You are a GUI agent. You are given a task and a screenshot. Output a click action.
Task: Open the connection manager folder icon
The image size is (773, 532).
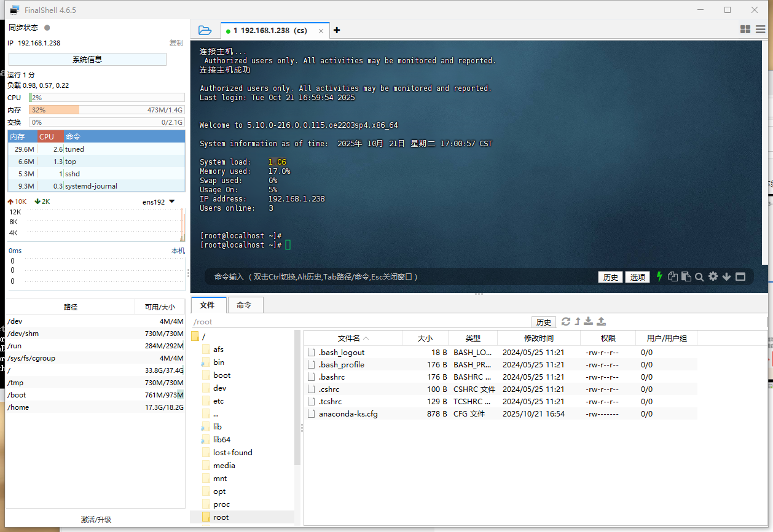point(205,30)
